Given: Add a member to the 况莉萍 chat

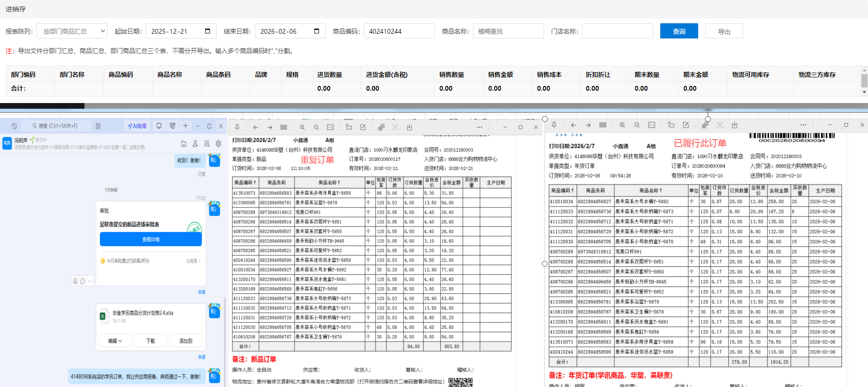Looking at the screenshot, I should pos(195,143).
